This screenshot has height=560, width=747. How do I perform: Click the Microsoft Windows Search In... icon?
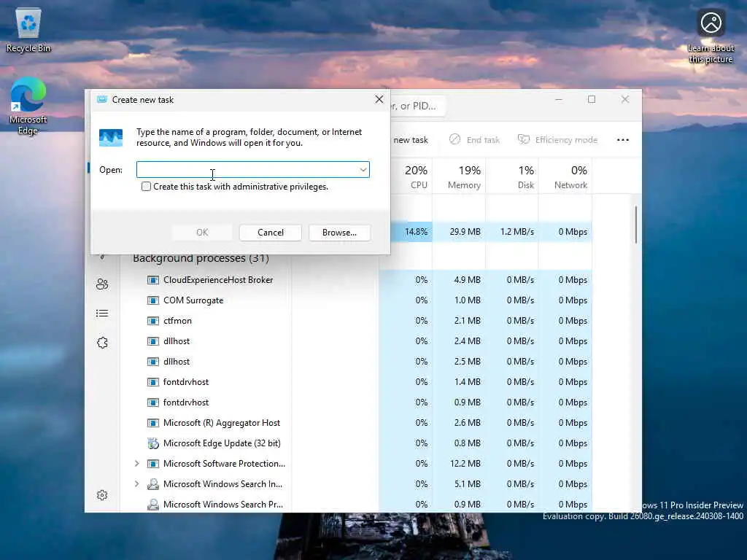tap(153, 484)
